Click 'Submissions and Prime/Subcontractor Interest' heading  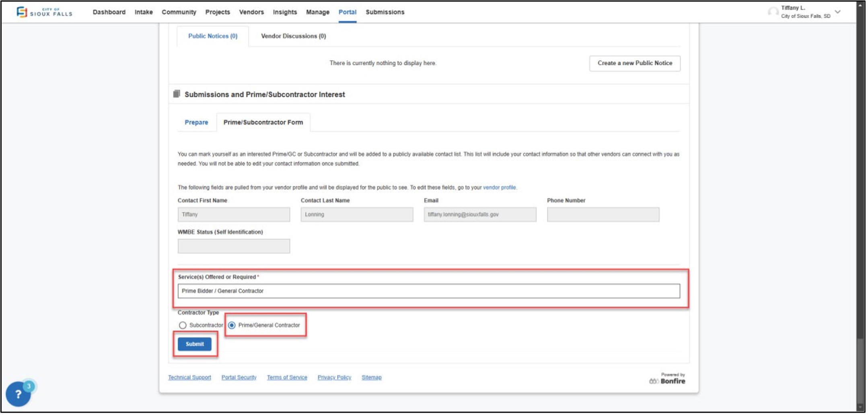point(265,95)
